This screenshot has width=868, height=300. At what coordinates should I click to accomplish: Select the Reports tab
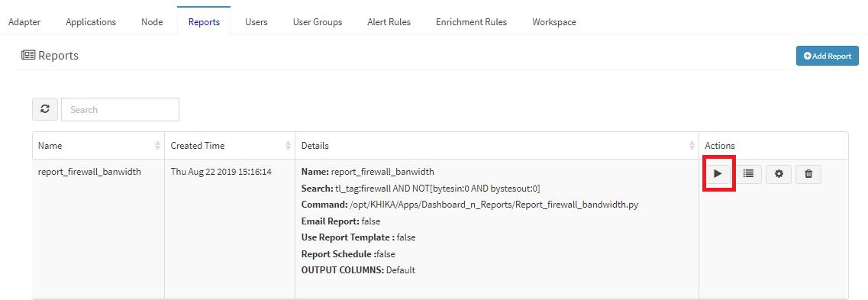point(204,22)
